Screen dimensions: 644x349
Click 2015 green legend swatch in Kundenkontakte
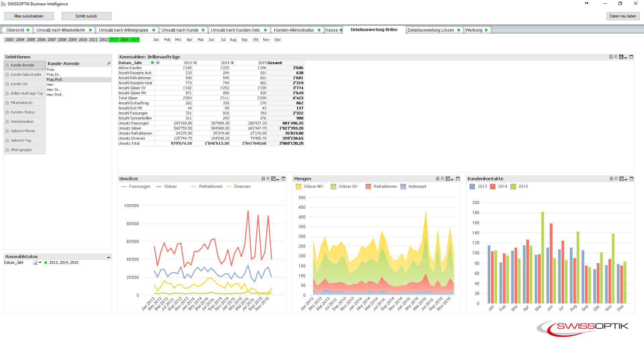(x=513, y=187)
